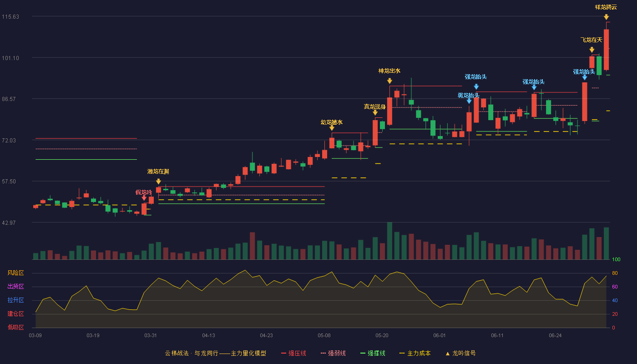
Task: Click the 拉升区 zone label
Action: click(15, 300)
